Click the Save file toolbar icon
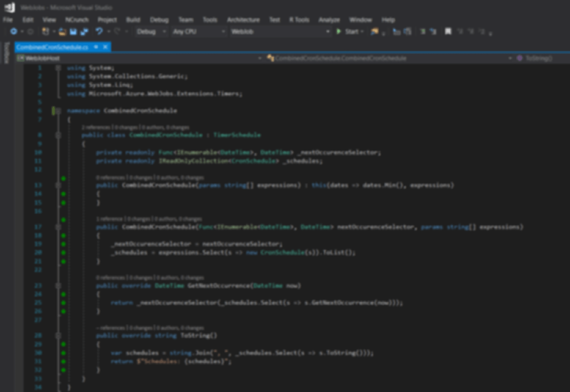The width and height of the screenshot is (570, 392). click(x=73, y=32)
